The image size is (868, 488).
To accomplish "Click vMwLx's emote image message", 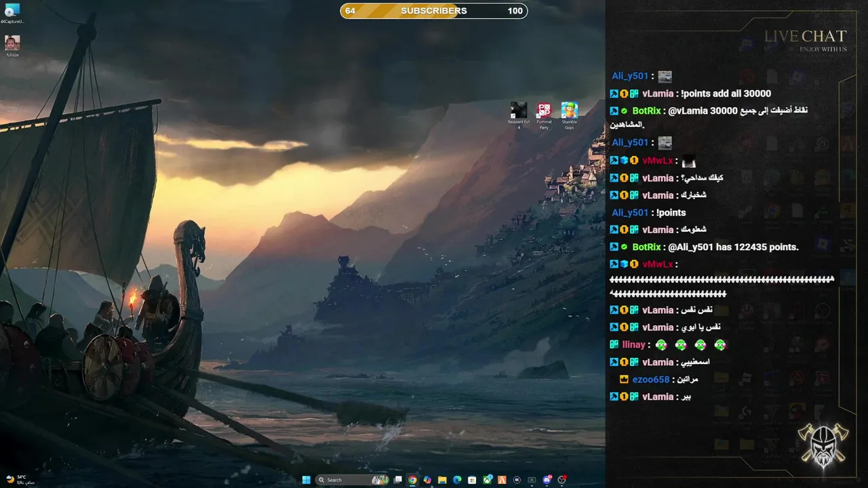I will coord(688,161).
